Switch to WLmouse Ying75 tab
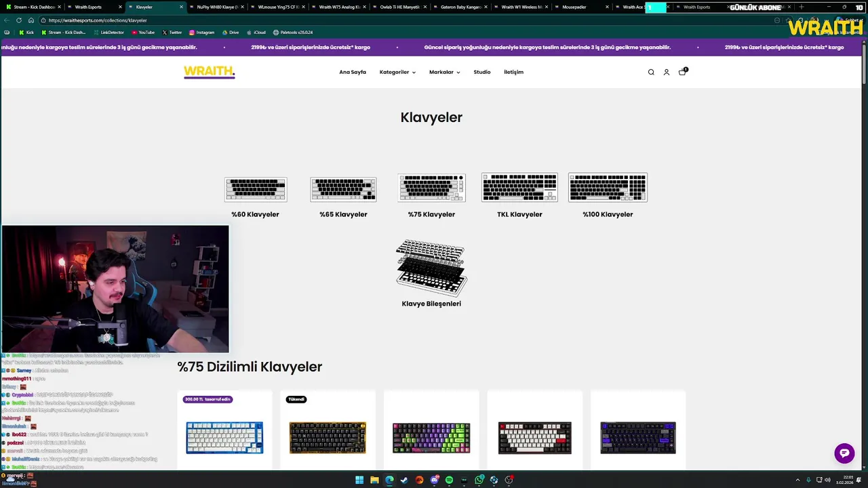868x488 pixels. pos(278,7)
